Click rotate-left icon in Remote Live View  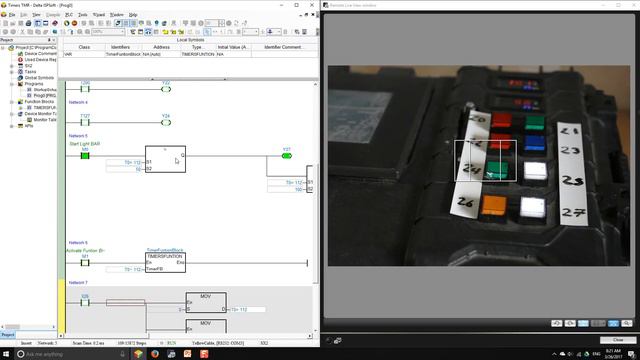tap(557, 323)
